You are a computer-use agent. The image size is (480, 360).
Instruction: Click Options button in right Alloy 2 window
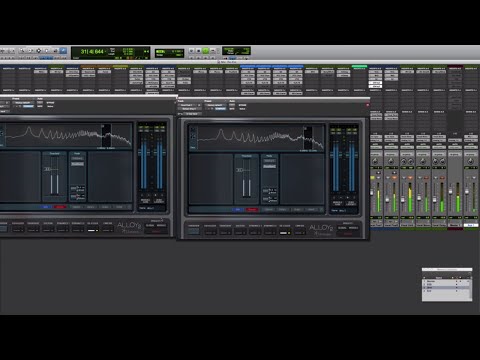(269, 209)
